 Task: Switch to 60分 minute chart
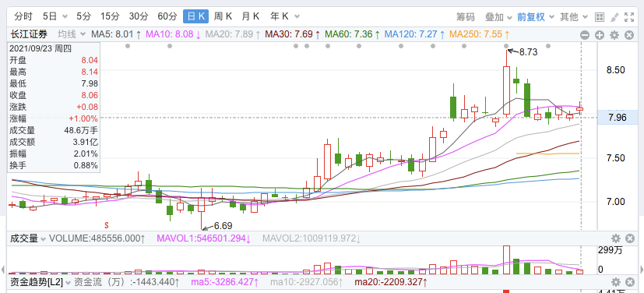click(167, 17)
